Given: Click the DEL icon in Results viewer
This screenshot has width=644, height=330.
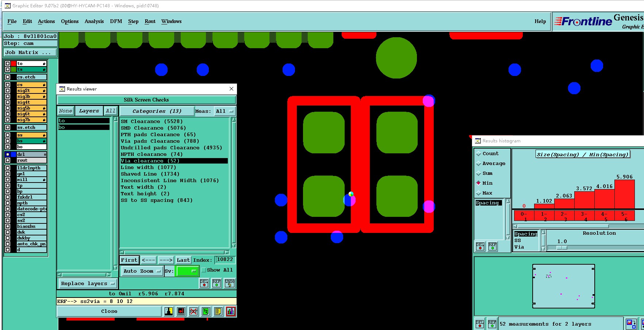Looking at the screenshot, I should pyautogui.click(x=204, y=283).
